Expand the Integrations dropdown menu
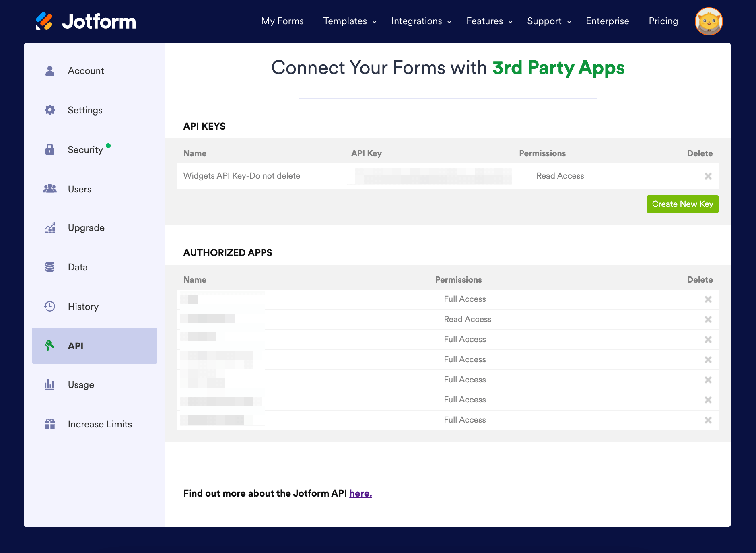 (421, 21)
